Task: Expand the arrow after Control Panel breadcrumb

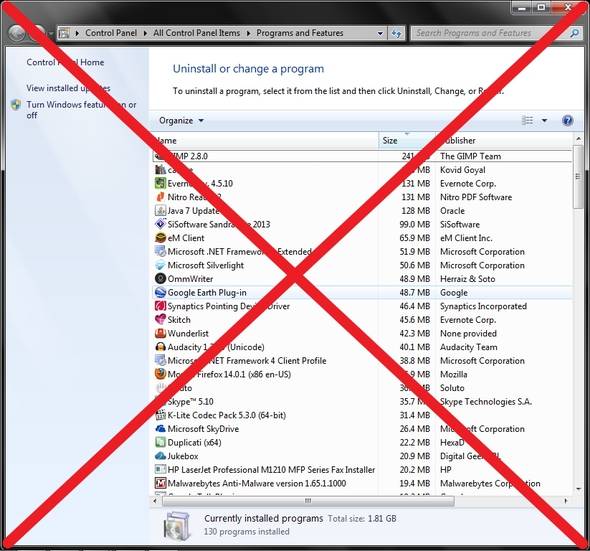Action: [145, 33]
